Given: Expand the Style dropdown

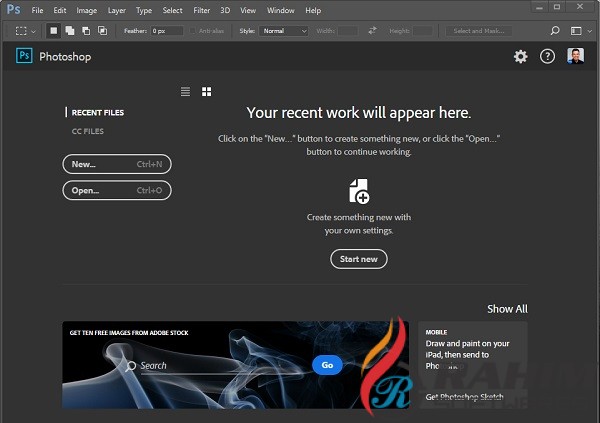Looking at the screenshot, I should click(284, 31).
